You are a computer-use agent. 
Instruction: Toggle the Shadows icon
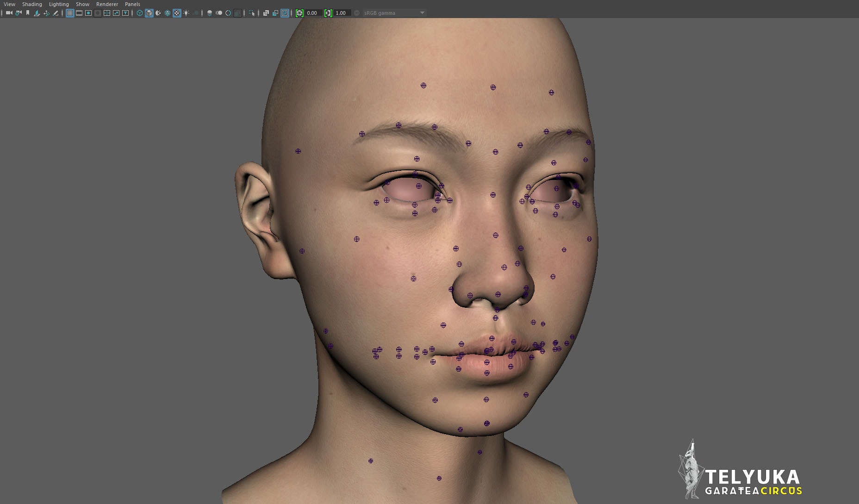point(195,13)
